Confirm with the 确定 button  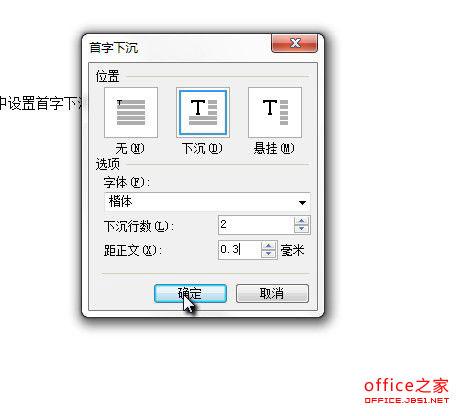190,293
